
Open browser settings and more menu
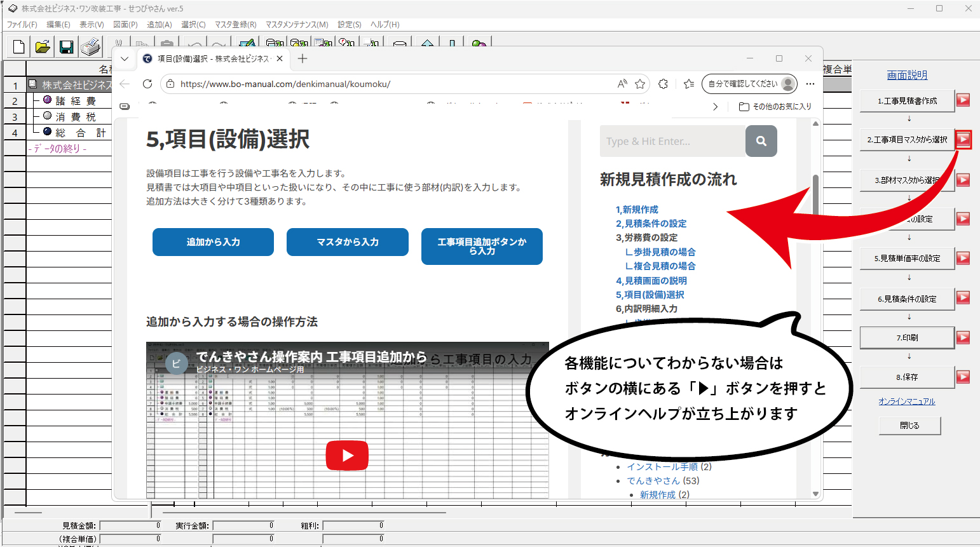click(810, 84)
